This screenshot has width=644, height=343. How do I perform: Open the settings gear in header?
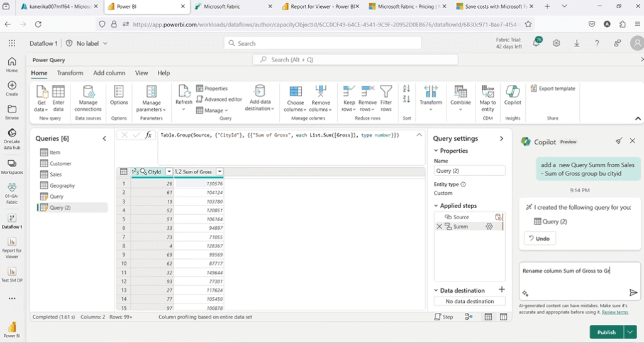[x=557, y=43]
